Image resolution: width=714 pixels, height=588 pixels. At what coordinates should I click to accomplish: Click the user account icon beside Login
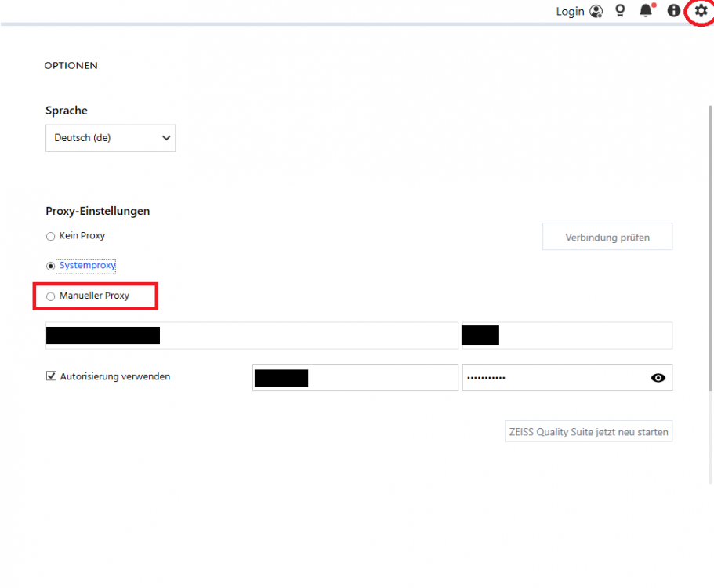click(596, 11)
